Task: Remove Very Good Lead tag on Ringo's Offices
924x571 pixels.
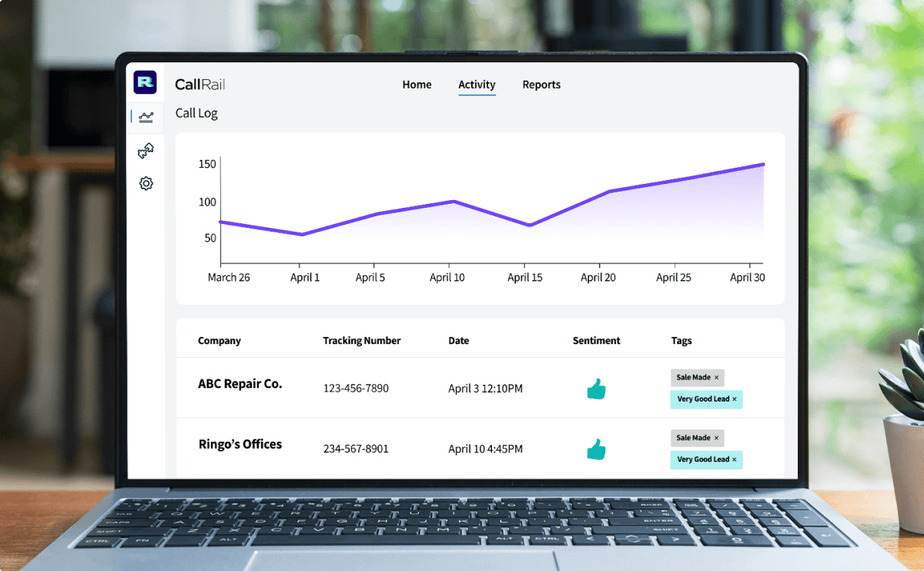Action: click(x=735, y=459)
